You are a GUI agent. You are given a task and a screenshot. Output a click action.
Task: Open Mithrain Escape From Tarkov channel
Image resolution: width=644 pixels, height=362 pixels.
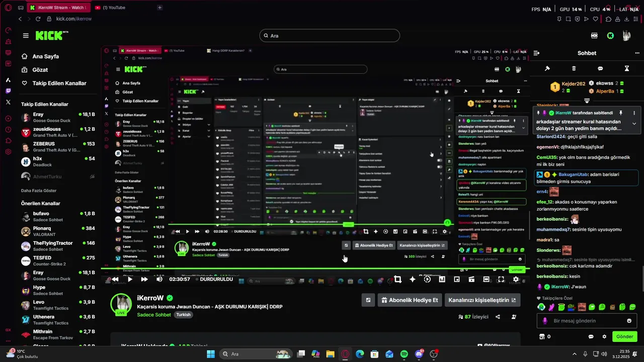tap(58, 334)
